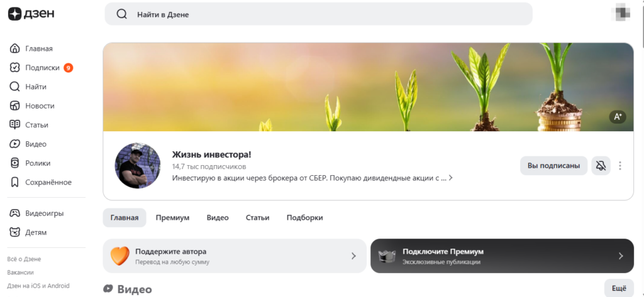Click the Подключите Премиум title text

point(443,251)
